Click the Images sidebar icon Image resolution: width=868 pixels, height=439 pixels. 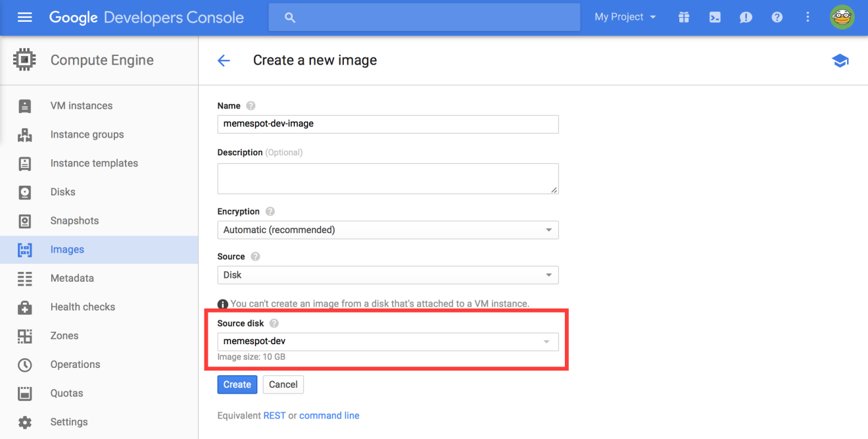(x=25, y=249)
